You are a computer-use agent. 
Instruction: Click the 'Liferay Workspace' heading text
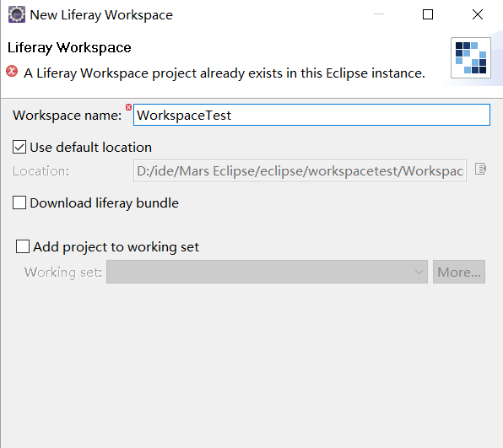[69, 47]
